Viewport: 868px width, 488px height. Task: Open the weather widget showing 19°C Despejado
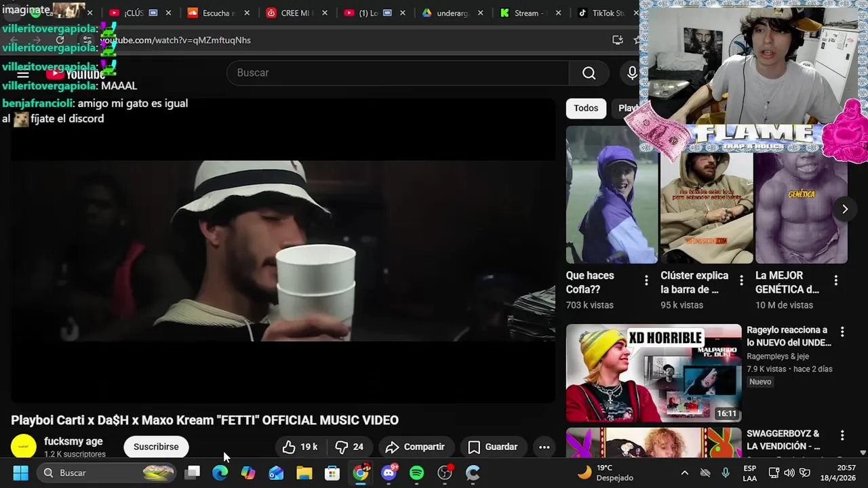(606, 472)
